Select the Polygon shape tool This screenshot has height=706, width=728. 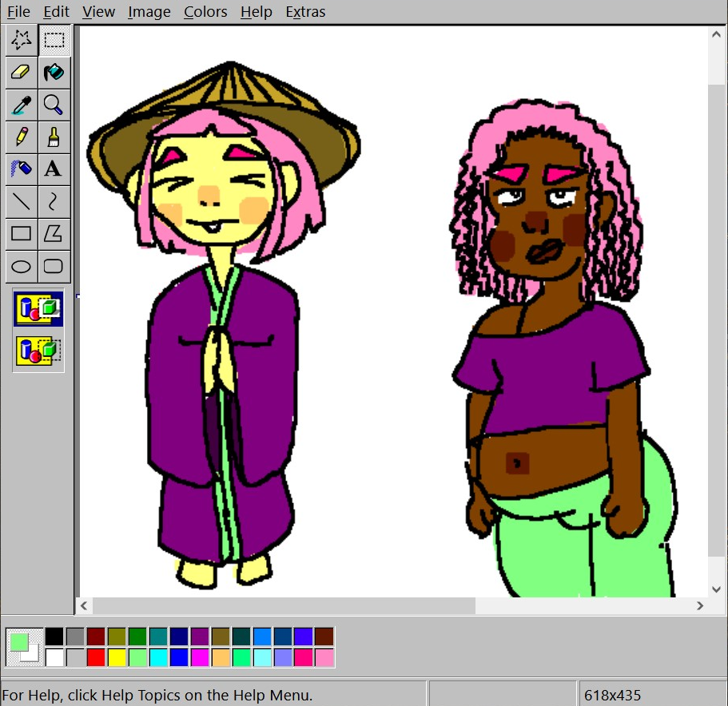pyautogui.click(x=54, y=234)
